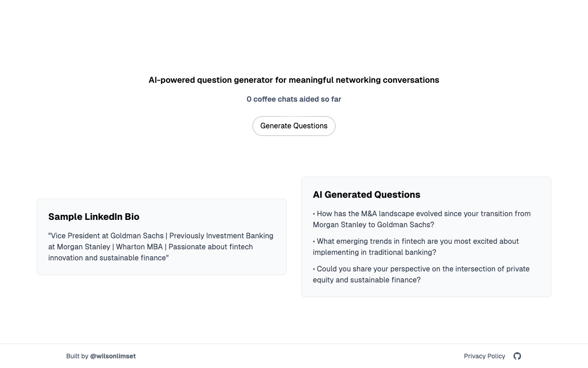Click 'Wharton MBA' in the sample bio
588x368 pixels.
pos(139,247)
